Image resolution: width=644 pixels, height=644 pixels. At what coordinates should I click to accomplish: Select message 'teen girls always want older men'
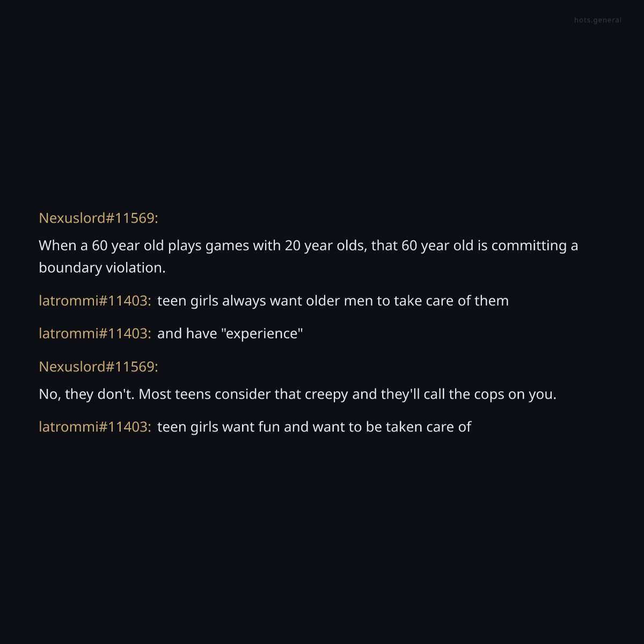point(333,301)
